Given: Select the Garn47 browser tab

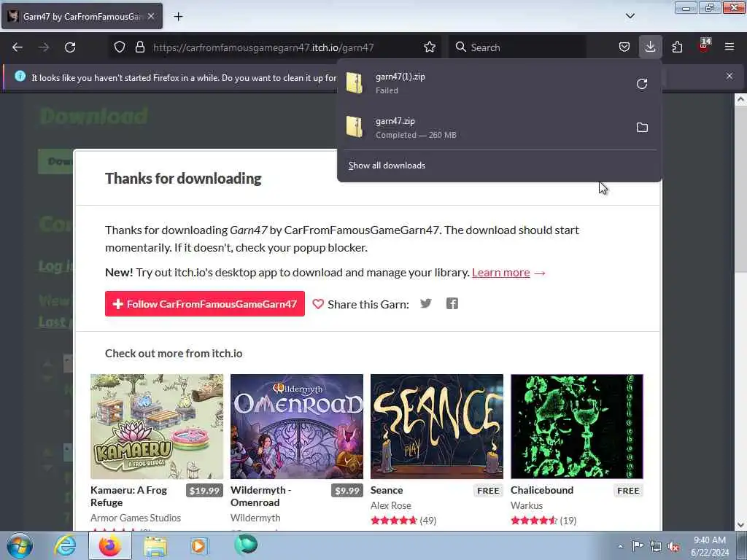Looking at the screenshot, I should 82,16.
